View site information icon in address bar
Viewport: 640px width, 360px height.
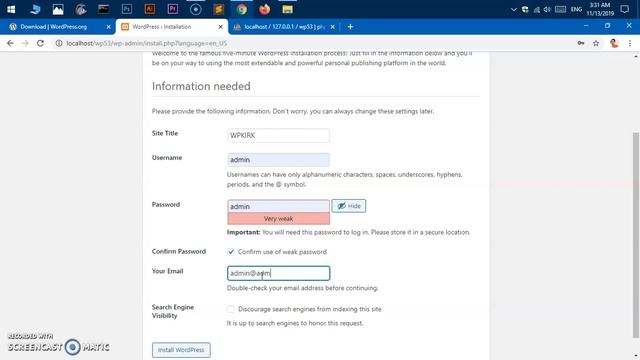59,43
